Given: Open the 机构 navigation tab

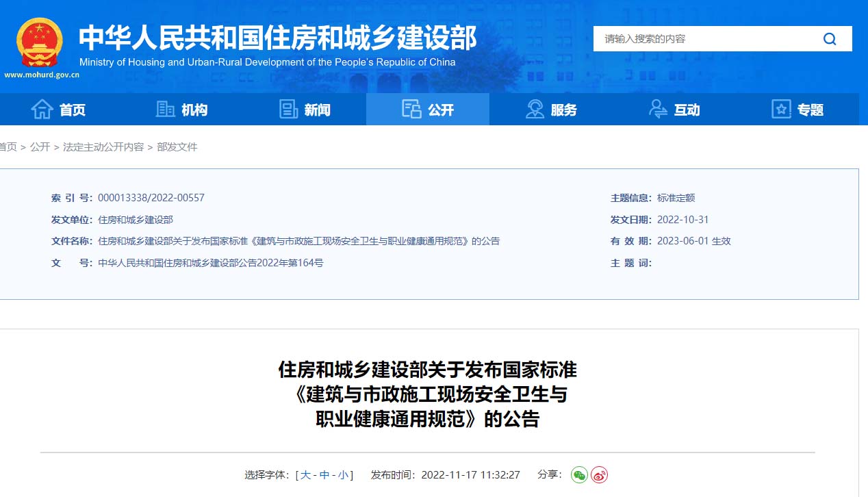Looking at the screenshot, I should click(x=181, y=110).
